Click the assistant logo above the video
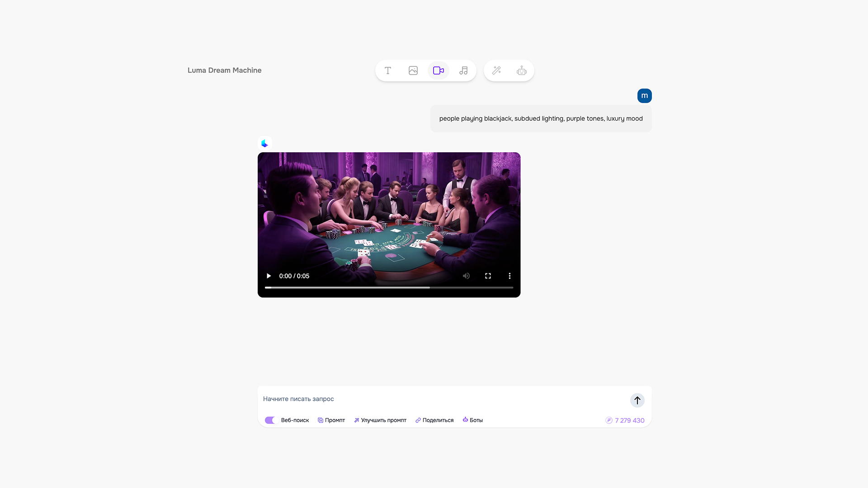868x488 pixels. pyautogui.click(x=265, y=143)
